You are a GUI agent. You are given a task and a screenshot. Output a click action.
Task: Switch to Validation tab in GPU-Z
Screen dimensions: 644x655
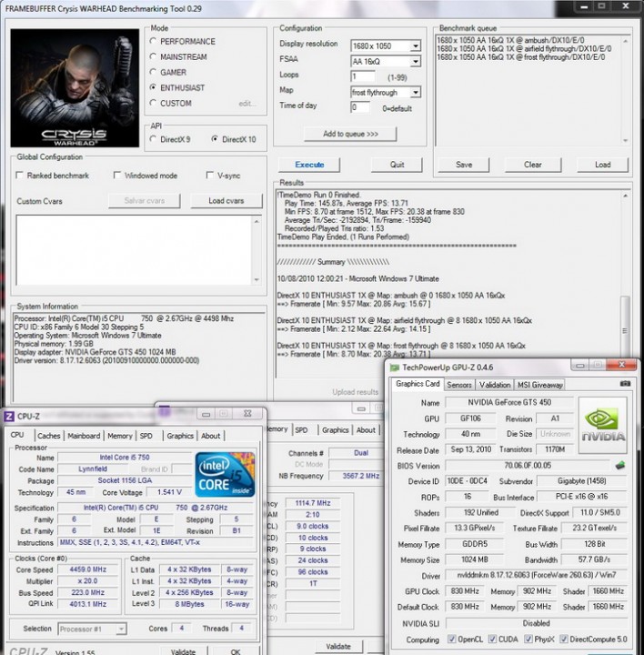[x=495, y=385]
